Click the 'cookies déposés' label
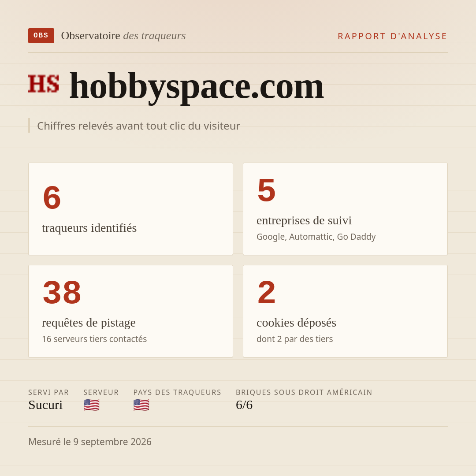This screenshot has width=476, height=476. (x=296, y=323)
